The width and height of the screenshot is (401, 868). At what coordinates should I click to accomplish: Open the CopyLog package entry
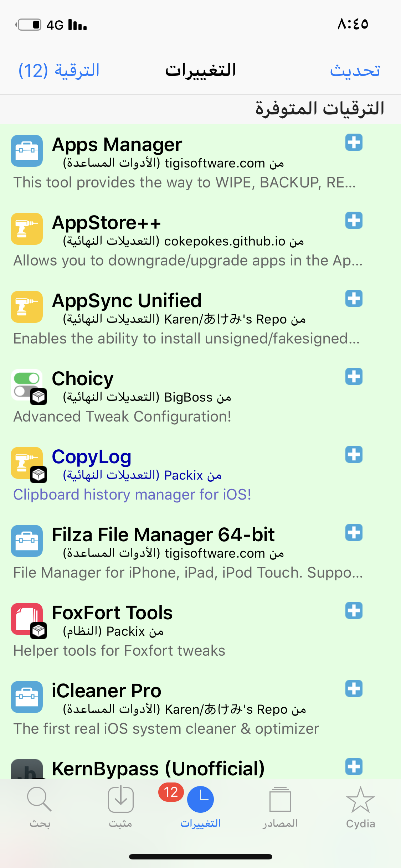point(192,475)
